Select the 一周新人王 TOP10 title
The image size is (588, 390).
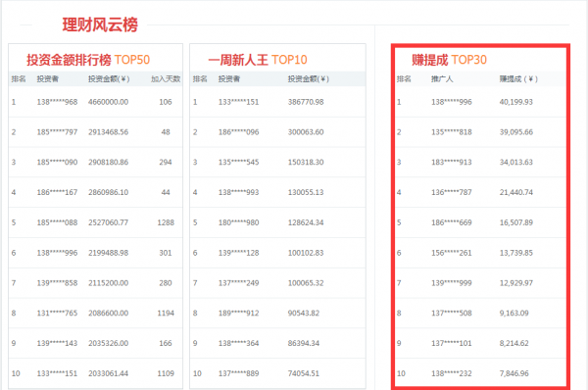tap(258, 60)
